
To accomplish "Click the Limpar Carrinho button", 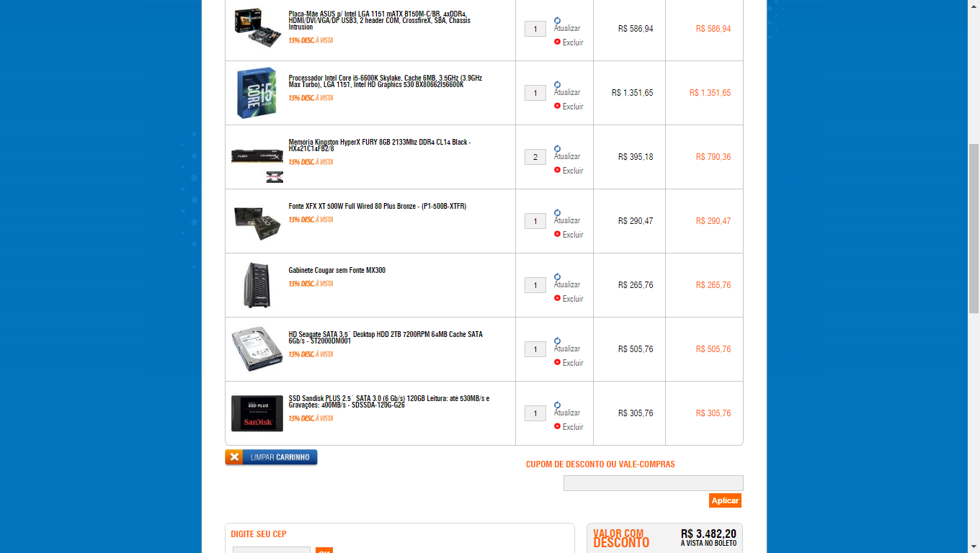I will (x=271, y=457).
